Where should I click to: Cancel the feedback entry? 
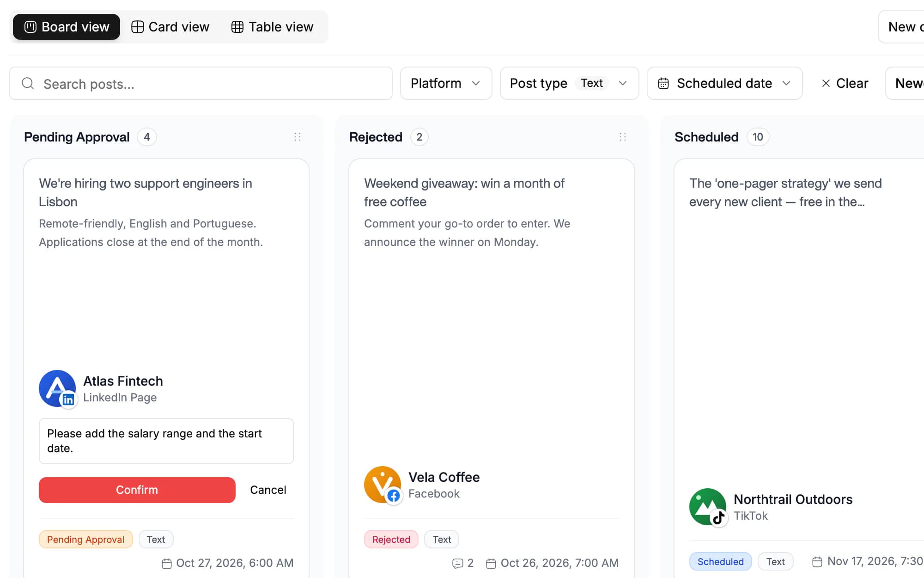tap(268, 490)
